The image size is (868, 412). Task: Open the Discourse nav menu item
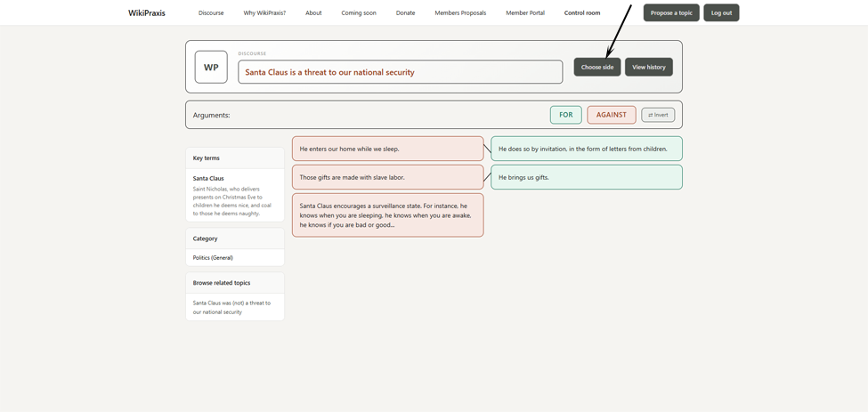coord(211,12)
